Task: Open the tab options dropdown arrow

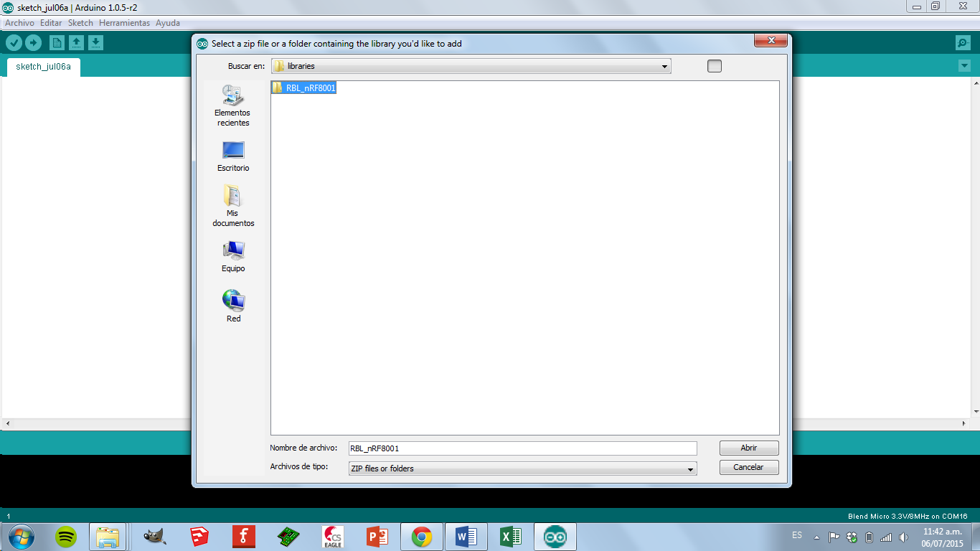Action: point(963,66)
